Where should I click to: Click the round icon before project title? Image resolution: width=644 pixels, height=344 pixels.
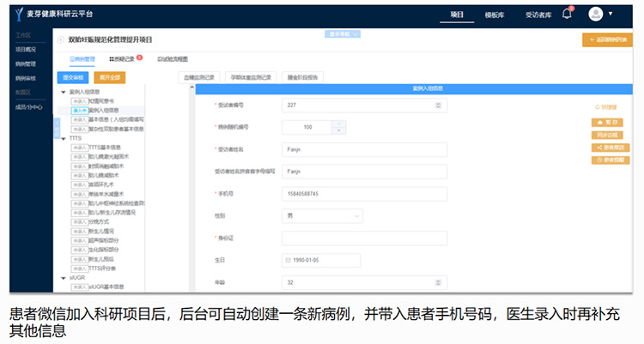[x=61, y=39]
